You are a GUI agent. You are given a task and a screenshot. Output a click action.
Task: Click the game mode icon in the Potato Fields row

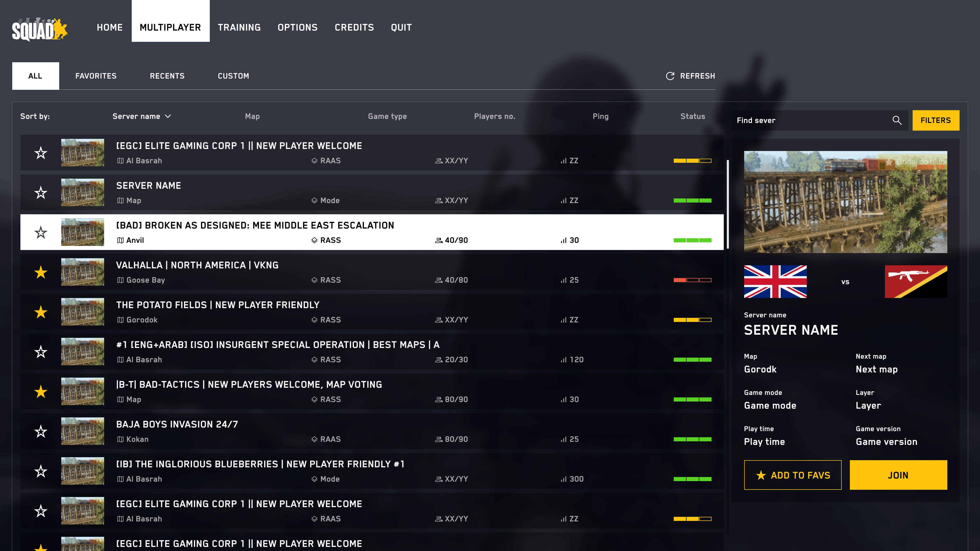(314, 320)
